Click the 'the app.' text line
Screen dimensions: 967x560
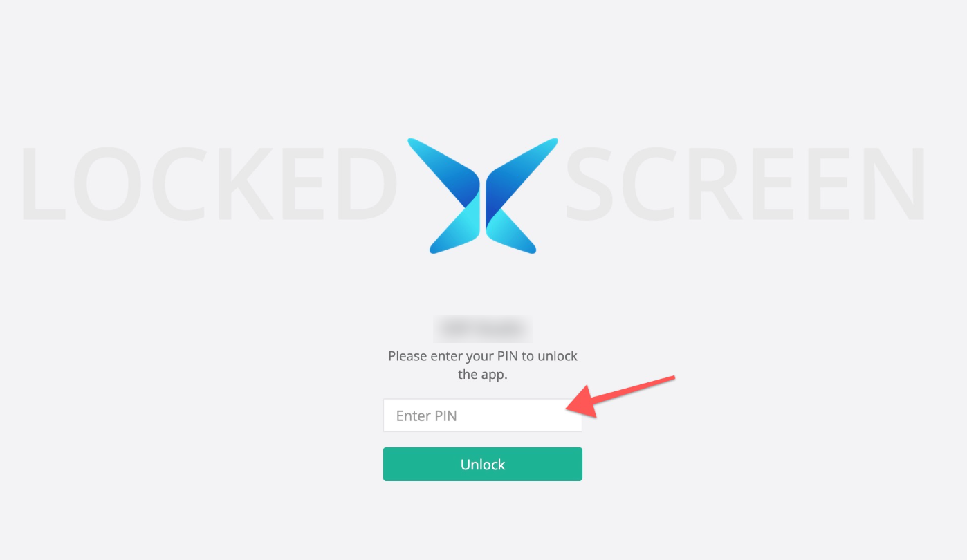click(x=483, y=375)
